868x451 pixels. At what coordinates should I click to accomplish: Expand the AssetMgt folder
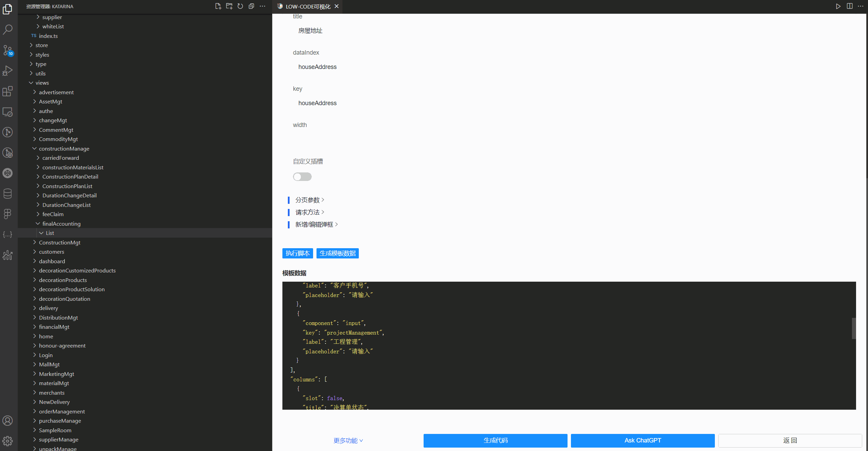(x=50, y=101)
